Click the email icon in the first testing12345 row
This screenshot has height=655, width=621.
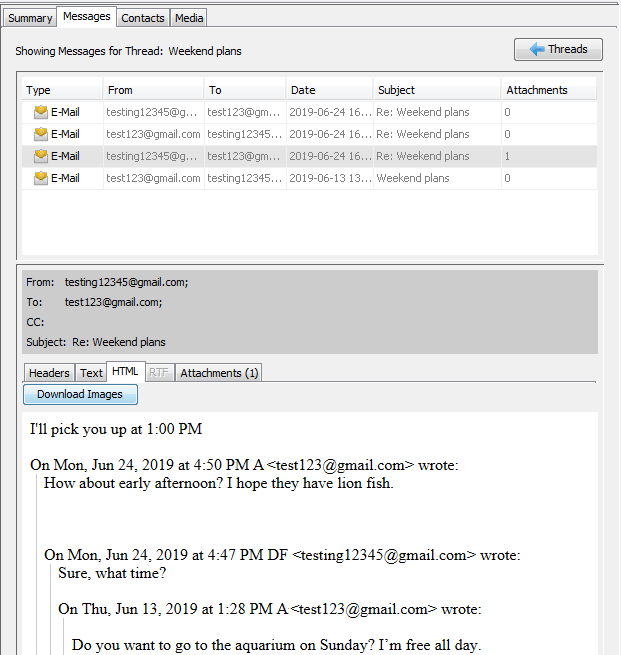[x=41, y=112]
